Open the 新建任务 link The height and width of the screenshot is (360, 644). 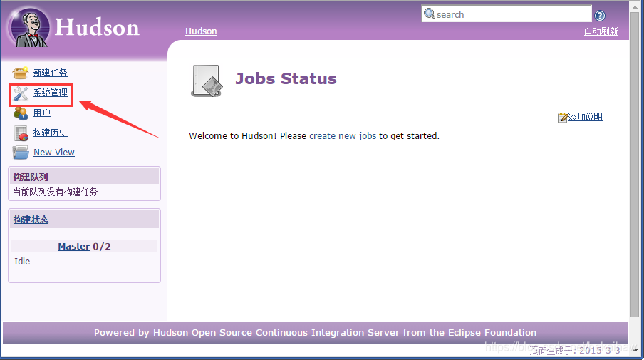pos(50,73)
